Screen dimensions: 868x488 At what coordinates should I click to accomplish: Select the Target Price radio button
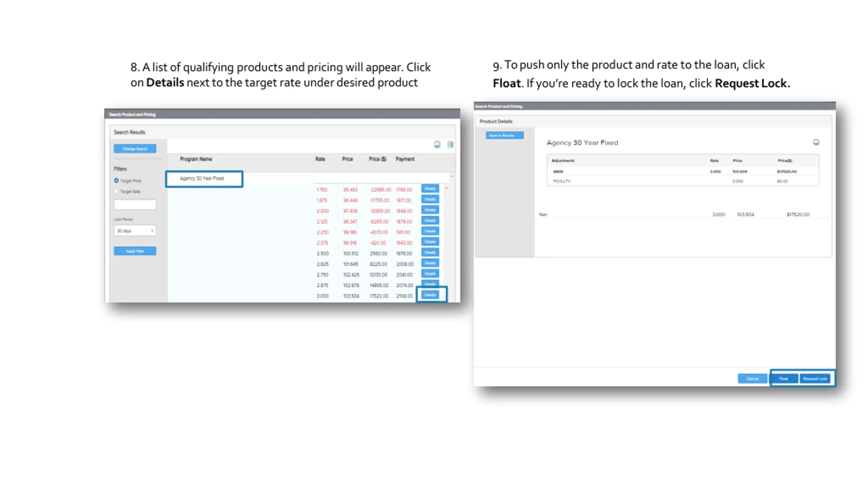116,181
